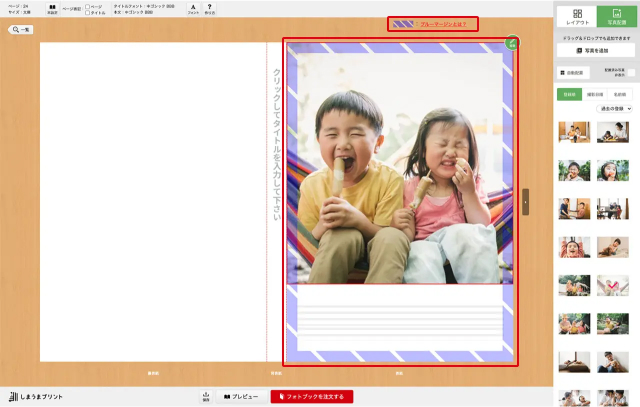The image size is (640, 407).
Task: Select thumbnail of child in red with arms raised
Action: [574, 247]
